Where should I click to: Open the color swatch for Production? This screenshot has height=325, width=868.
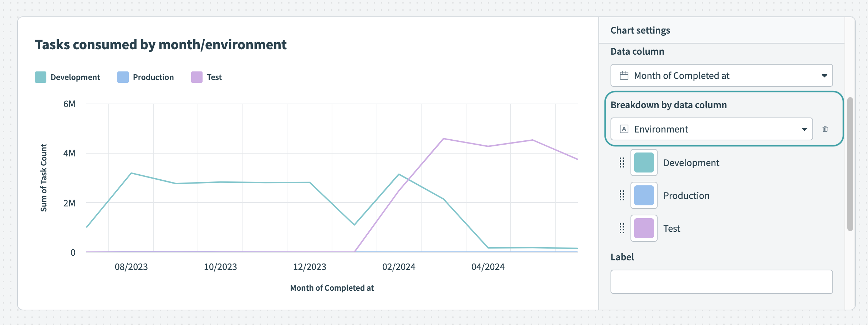point(644,195)
